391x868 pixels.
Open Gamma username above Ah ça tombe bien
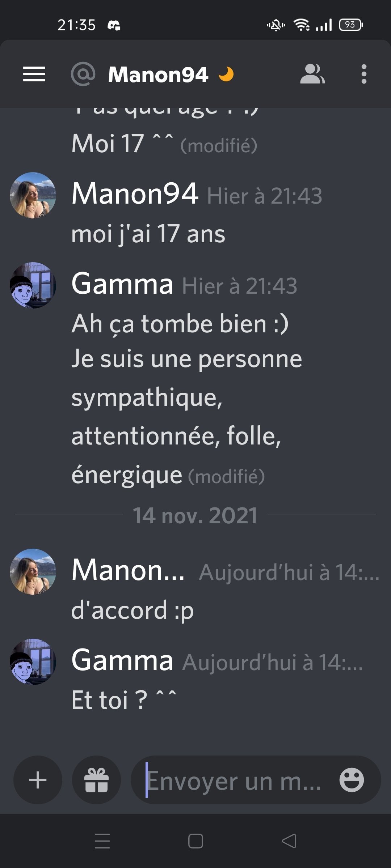(122, 284)
